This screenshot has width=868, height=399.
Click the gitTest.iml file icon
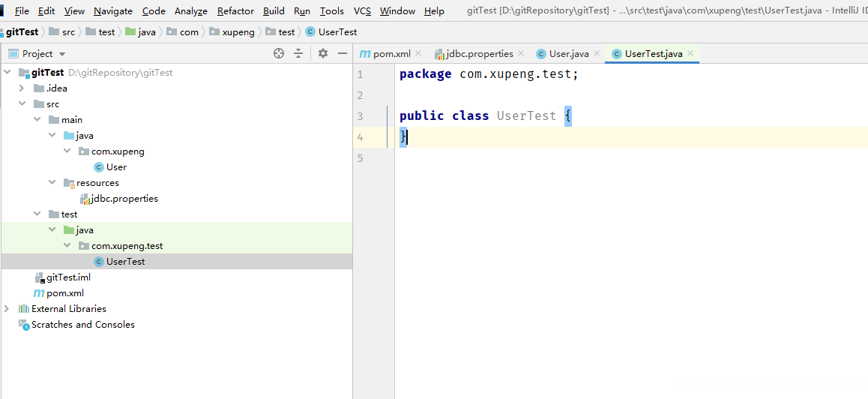39,277
